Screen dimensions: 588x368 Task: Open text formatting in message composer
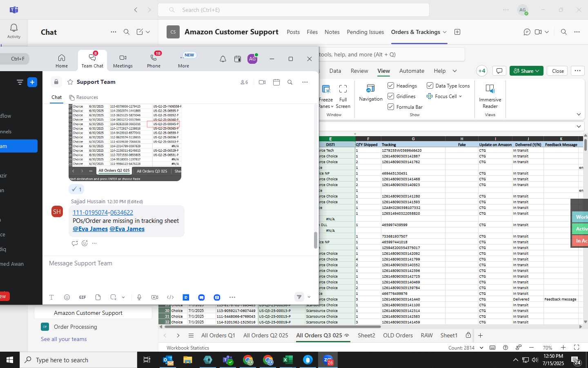tap(51, 297)
